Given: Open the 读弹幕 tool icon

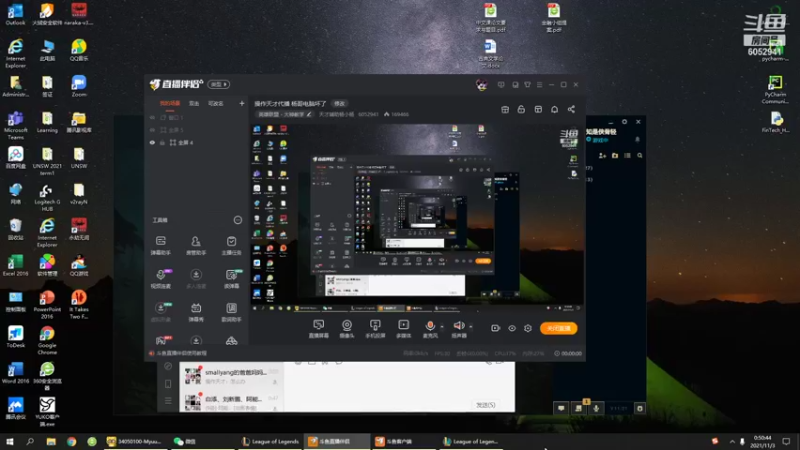Looking at the screenshot, I should tap(231, 279).
